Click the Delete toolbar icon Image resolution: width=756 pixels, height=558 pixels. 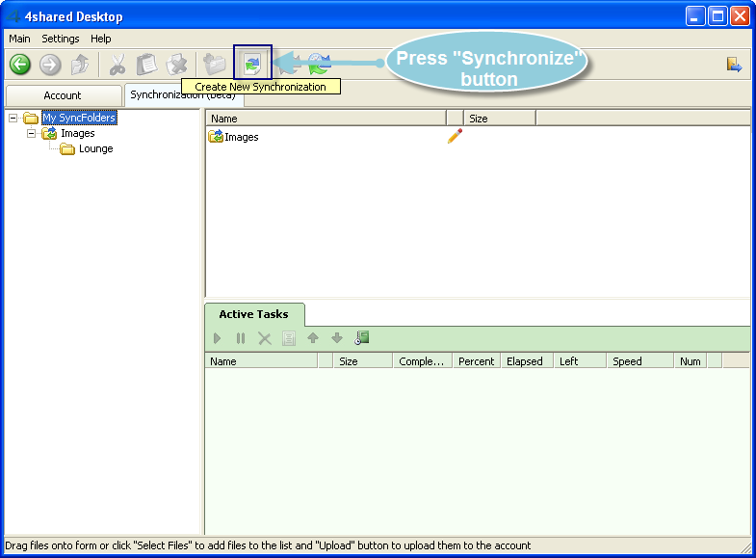[177, 65]
